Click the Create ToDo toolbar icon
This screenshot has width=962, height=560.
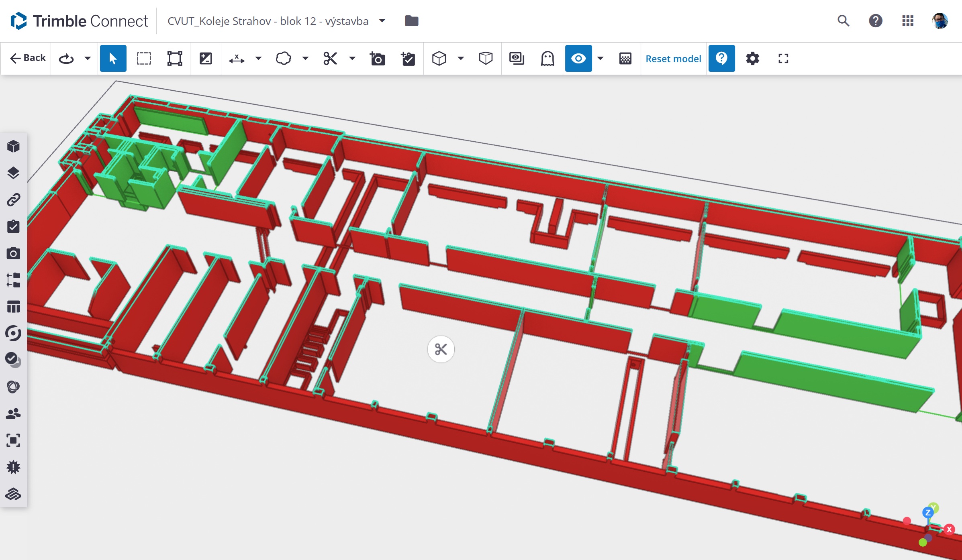[x=408, y=59]
